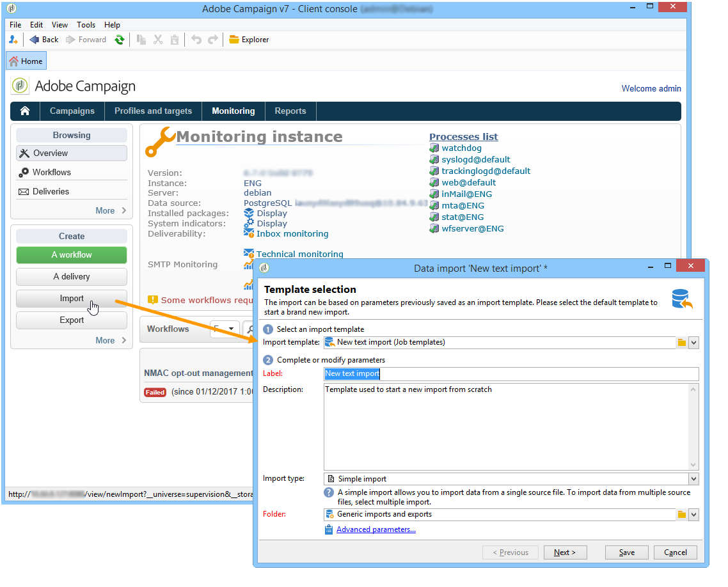Screen dimensions: 728x587
Task: Open the Tools menu
Action: pos(86,25)
